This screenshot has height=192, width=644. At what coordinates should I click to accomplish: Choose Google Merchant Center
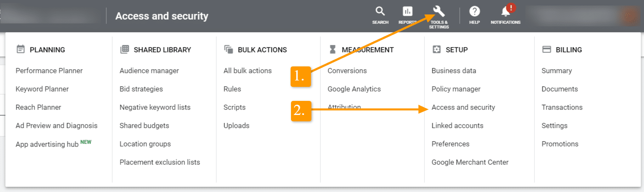470,162
